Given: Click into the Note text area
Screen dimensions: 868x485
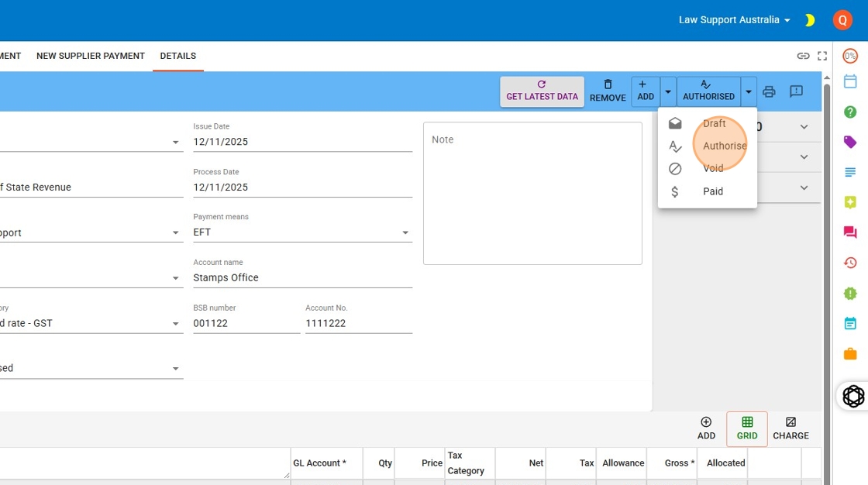Looking at the screenshot, I should point(532,194).
